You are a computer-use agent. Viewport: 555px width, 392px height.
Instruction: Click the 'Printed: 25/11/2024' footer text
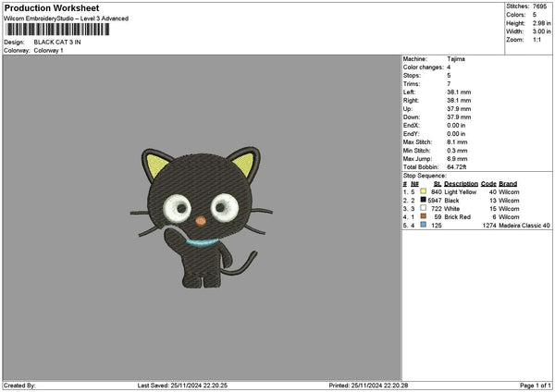[x=368, y=386]
